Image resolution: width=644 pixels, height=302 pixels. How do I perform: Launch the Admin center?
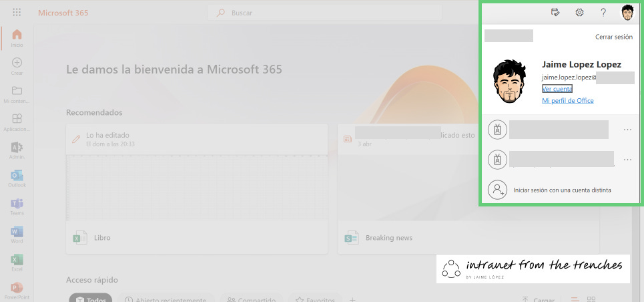tap(17, 150)
